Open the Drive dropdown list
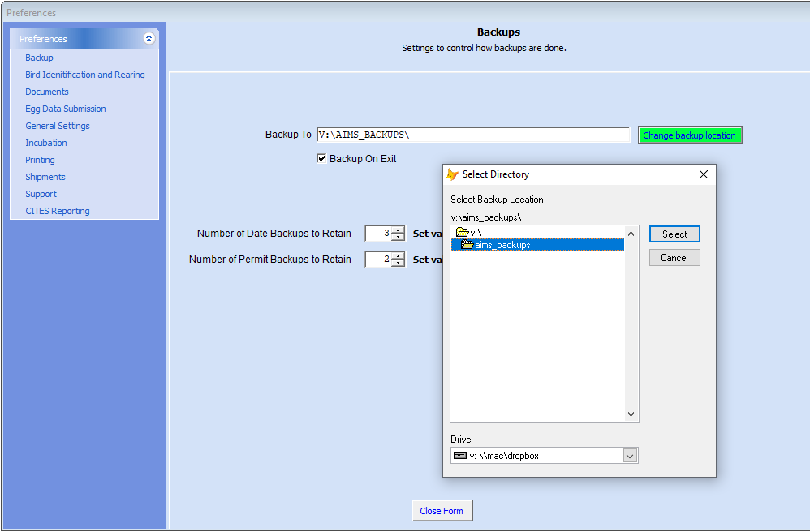810x532 pixels. (x=629, y=456)
